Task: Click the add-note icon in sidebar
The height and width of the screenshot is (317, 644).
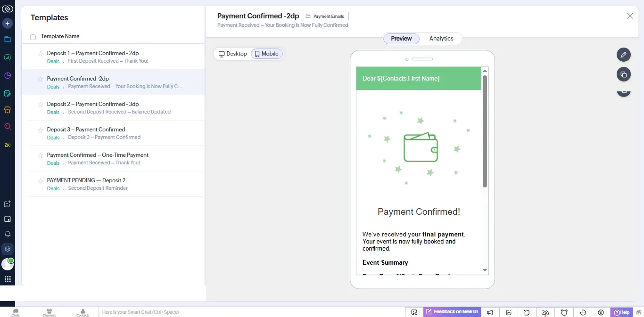Action: point(8,204)
